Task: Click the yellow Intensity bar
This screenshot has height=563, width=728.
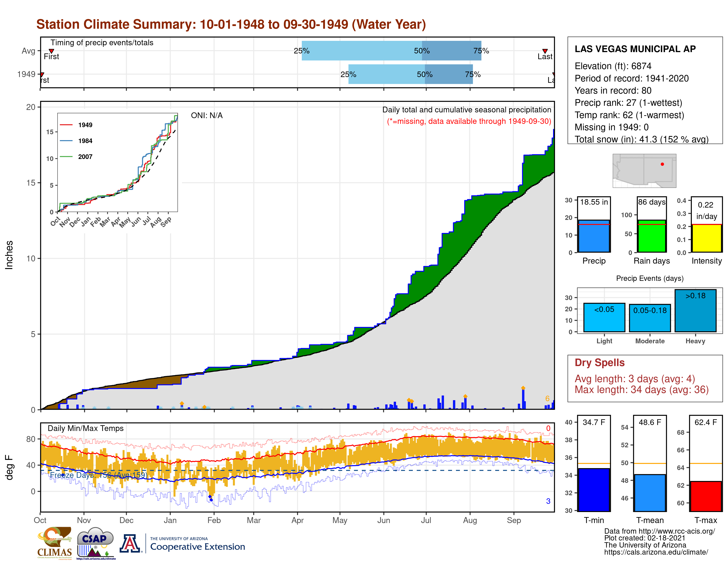Action: pyautogui.click(x=707, y=238)
